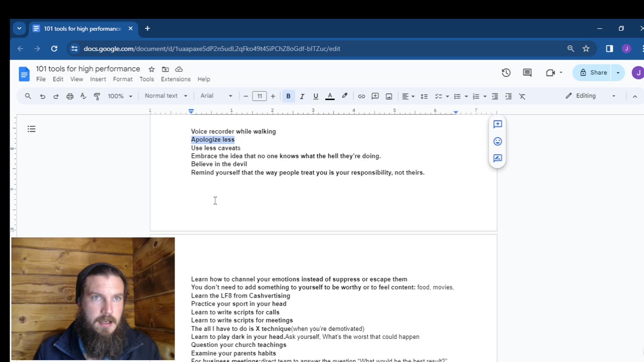The image size is (644, 362).
Task: Collapse the menus with the chevron
Action: [x=634, y=96]
